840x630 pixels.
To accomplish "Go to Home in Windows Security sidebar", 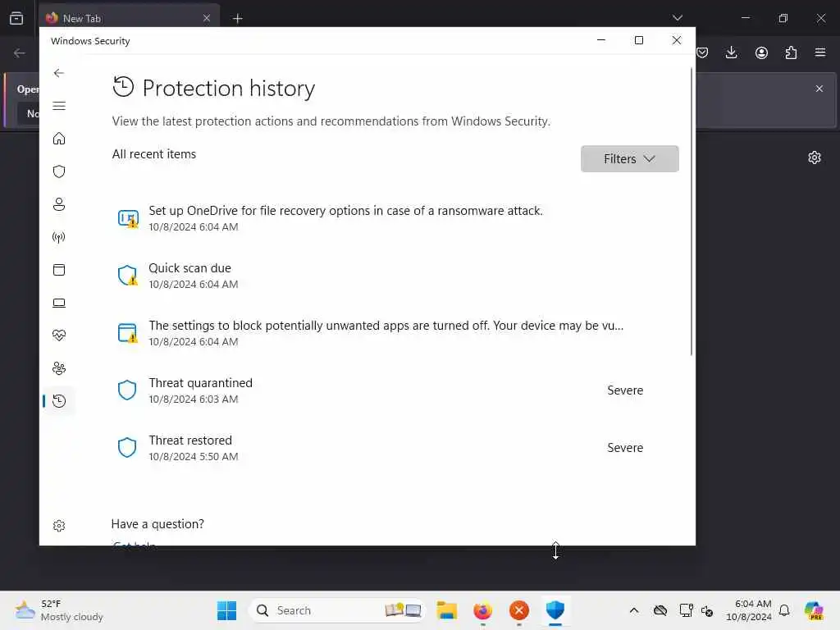I will click(59, 139).
